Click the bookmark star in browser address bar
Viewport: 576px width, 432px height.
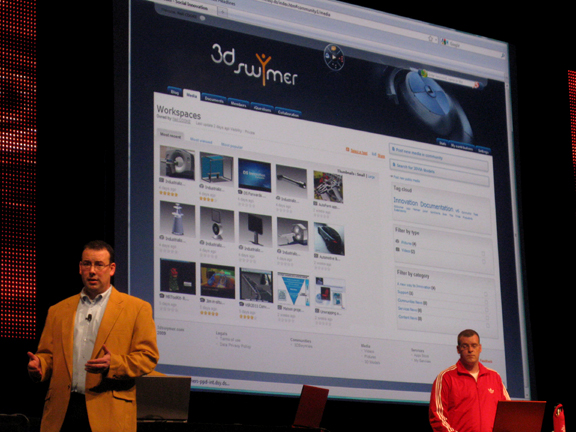[x=431, y=38]
